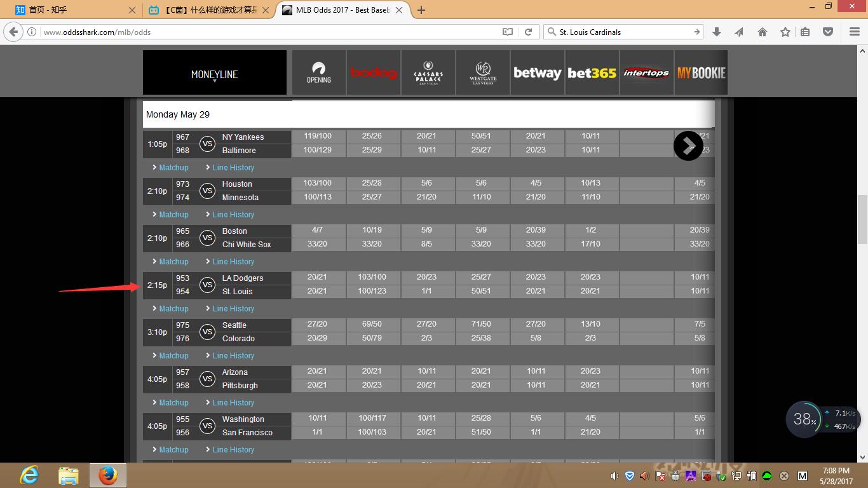Show bookmarks list icon beside the star

pyautogui.click(x=805, y=32)
